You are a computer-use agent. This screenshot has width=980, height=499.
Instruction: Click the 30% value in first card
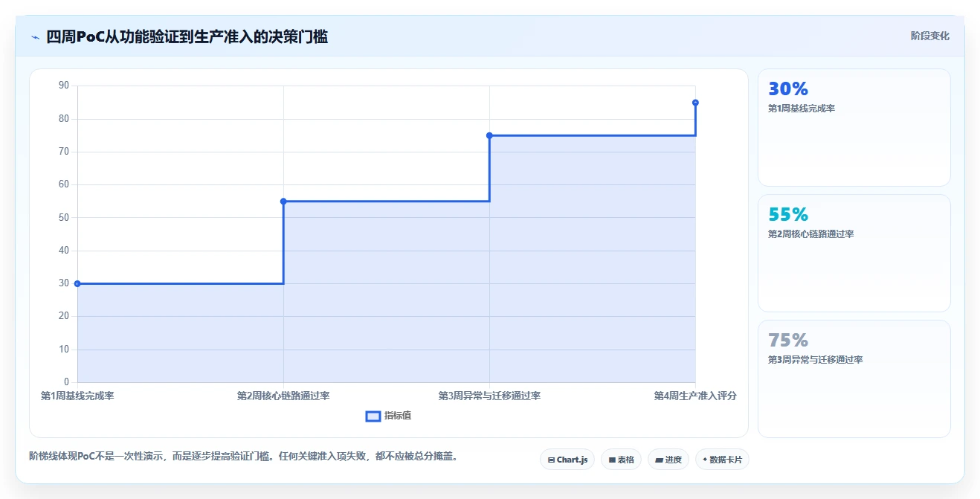click(788, 89)
